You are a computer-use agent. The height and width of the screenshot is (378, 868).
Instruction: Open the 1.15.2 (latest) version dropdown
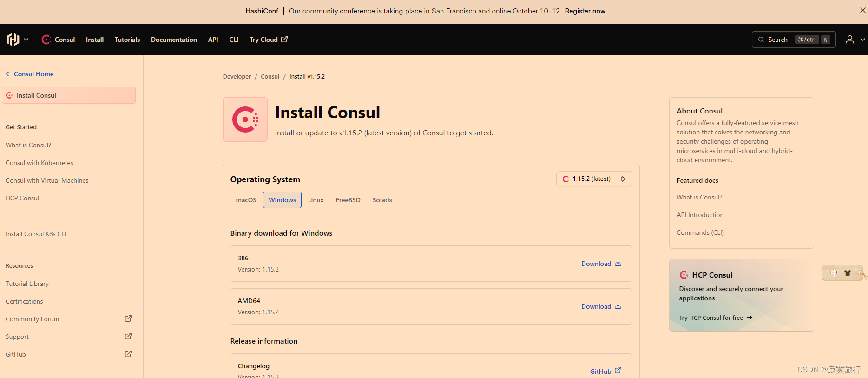tap(594, 179)
